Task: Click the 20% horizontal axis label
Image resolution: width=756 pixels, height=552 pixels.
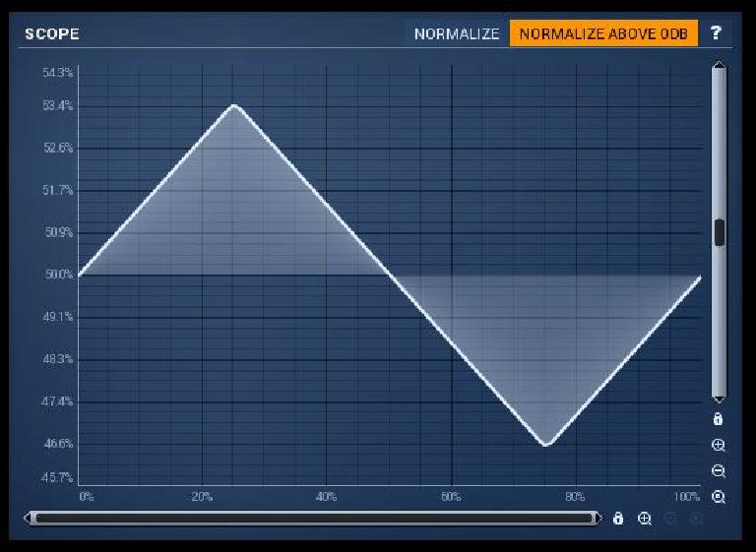Action: pos(202,497)
